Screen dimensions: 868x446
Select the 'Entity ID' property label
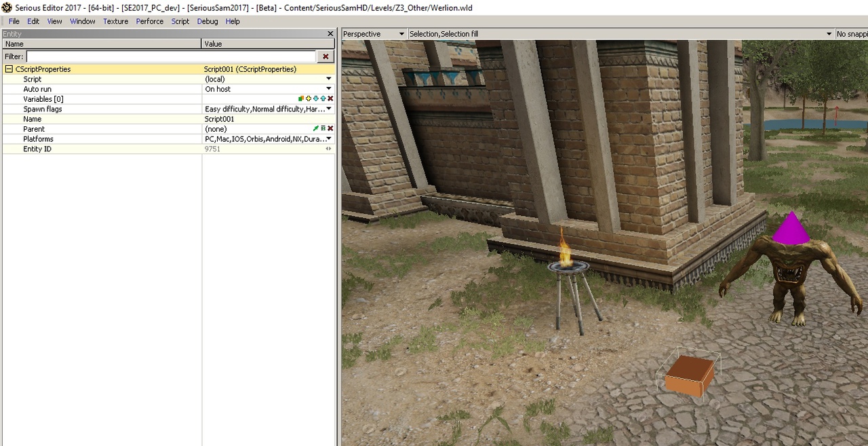(37, 149)
